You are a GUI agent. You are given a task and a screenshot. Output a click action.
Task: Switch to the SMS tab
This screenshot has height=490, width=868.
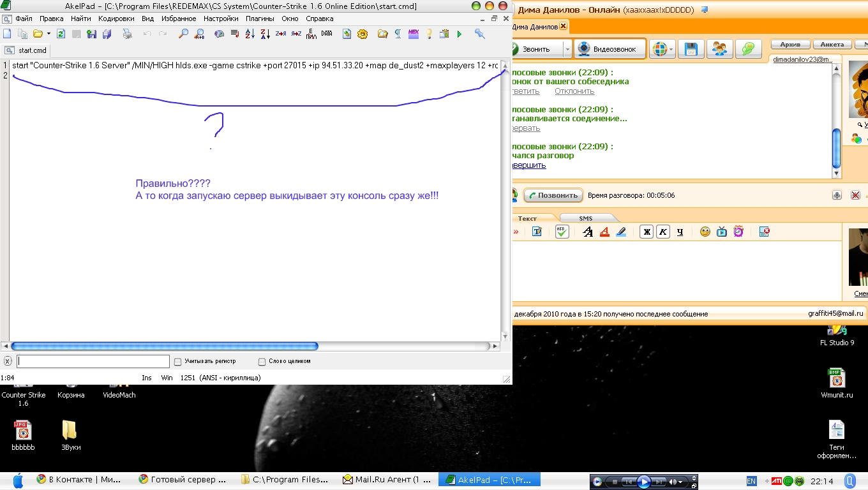click(x=586, y=219)
